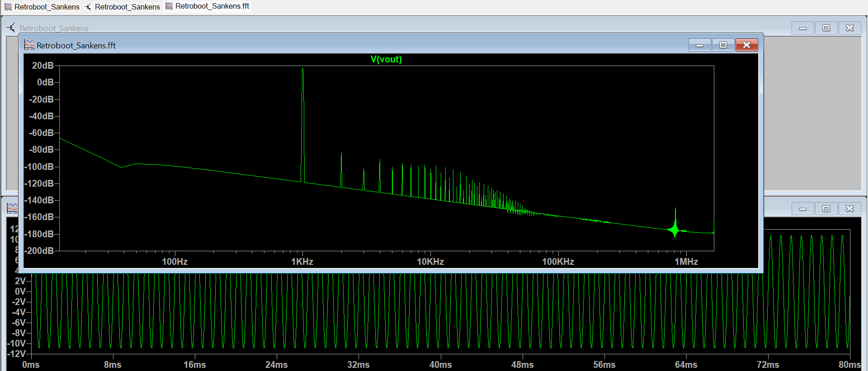Click the 56ms label on waveform time axis
Viewport: 868px width, 371px height.
[x=604, y=365]
